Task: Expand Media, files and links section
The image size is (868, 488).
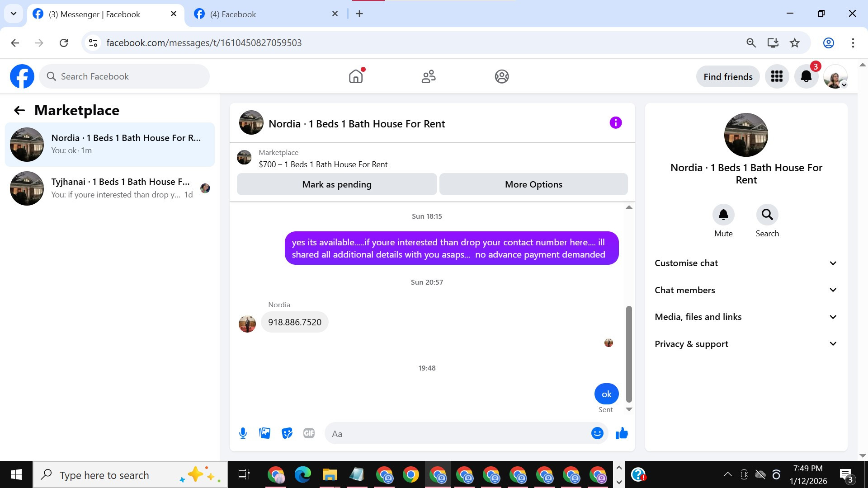Action: (x=746, y=317)
